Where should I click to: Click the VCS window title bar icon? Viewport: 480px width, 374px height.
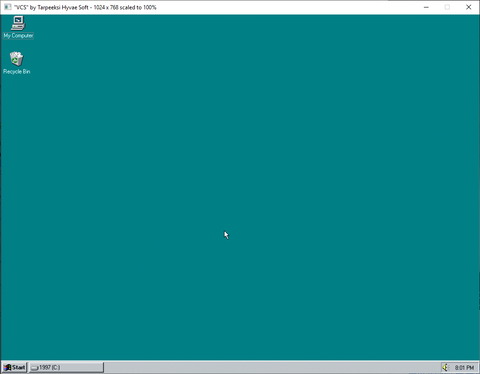tap(7, 7)
